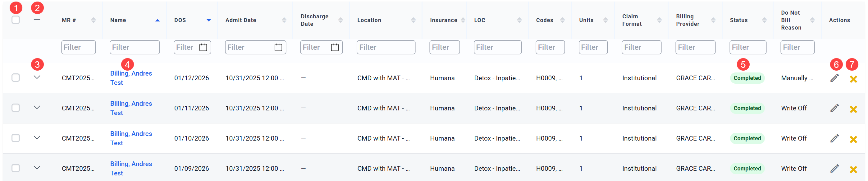
Task: Click pencil icon for the 01/11/2026 row
Action: tap(834, 108)
